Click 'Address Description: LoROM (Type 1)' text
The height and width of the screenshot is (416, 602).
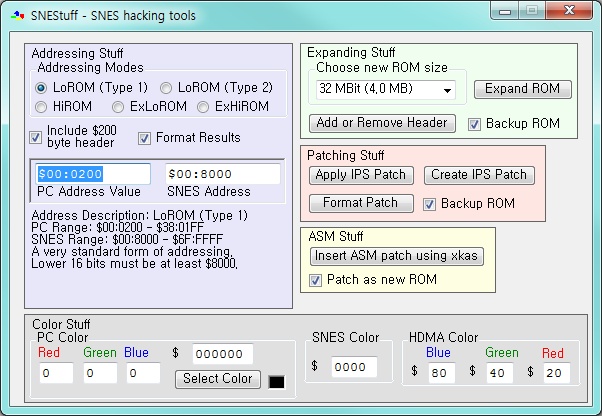coord(139,215)
